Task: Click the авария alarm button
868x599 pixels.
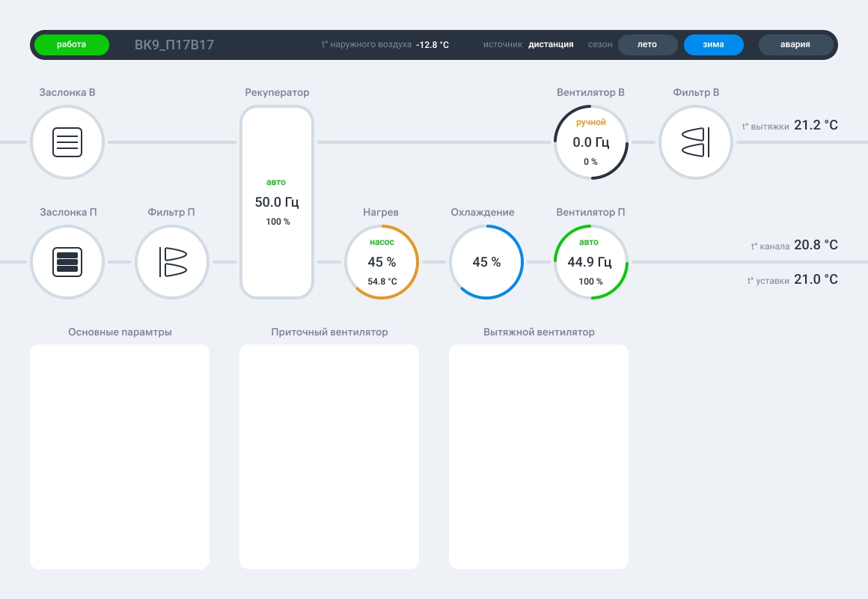Action: click(x=795, y=45)
